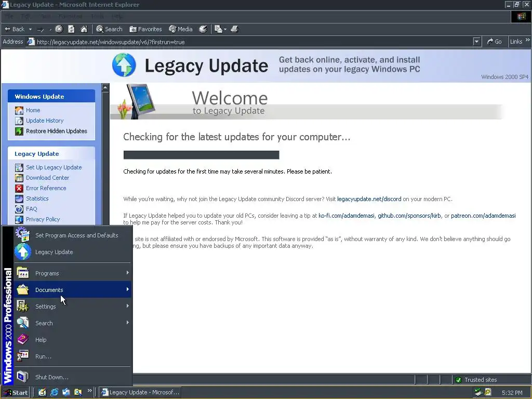Expand the Search submenu in Start menu
Image resolution: width=532 pixels, height=399 pixels.
point(72,323)
